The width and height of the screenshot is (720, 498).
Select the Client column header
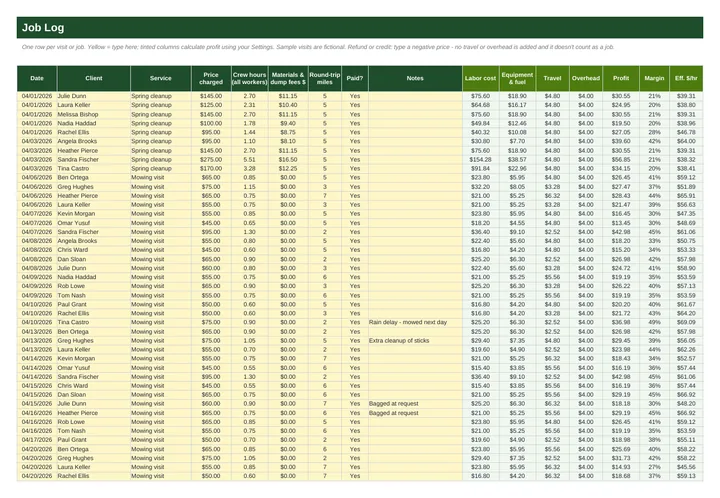94,78
